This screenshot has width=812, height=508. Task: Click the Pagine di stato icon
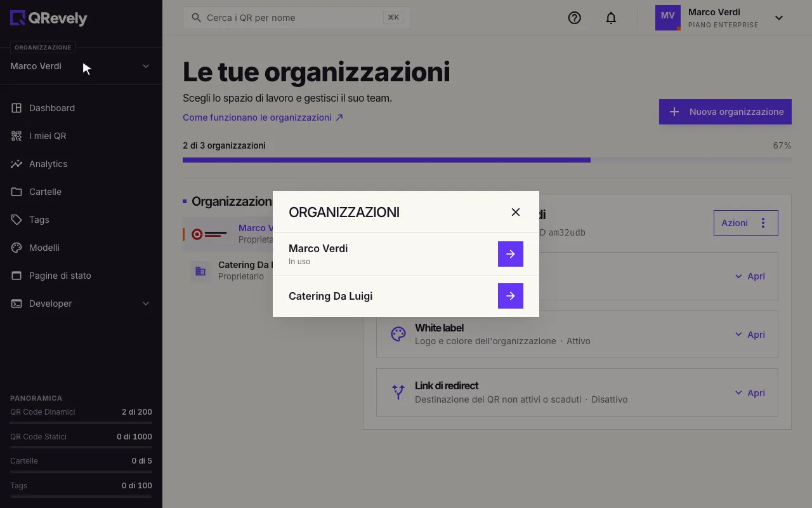coord(16,276)
